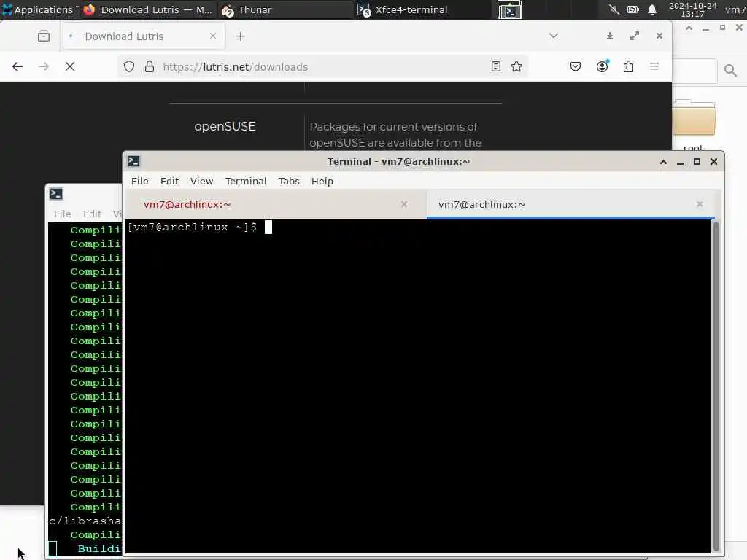This screenshot has height=560, width=747.
Task: Select the Download Lutris browser tab
Action: 143,36
